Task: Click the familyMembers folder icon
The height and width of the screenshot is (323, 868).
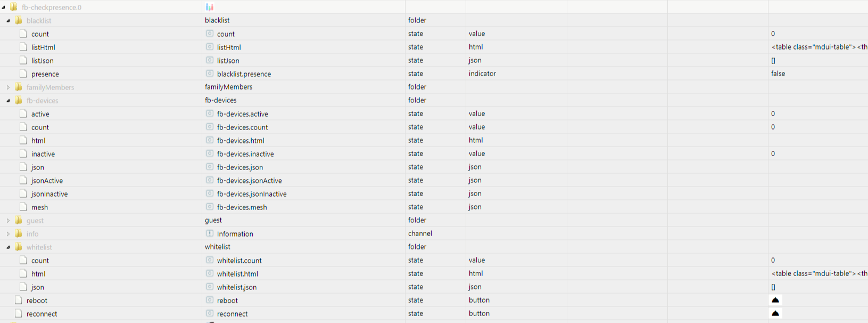Action: tap(19, 87)
